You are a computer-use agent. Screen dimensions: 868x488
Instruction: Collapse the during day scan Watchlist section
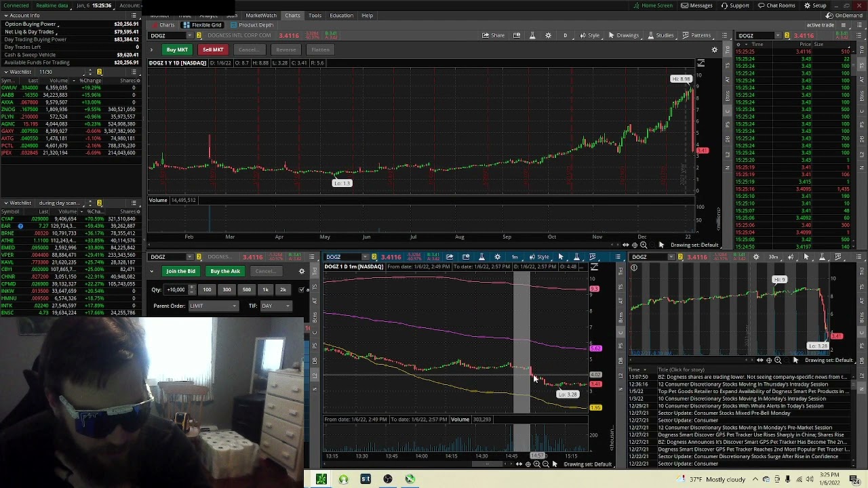click(x=5, y=203)
